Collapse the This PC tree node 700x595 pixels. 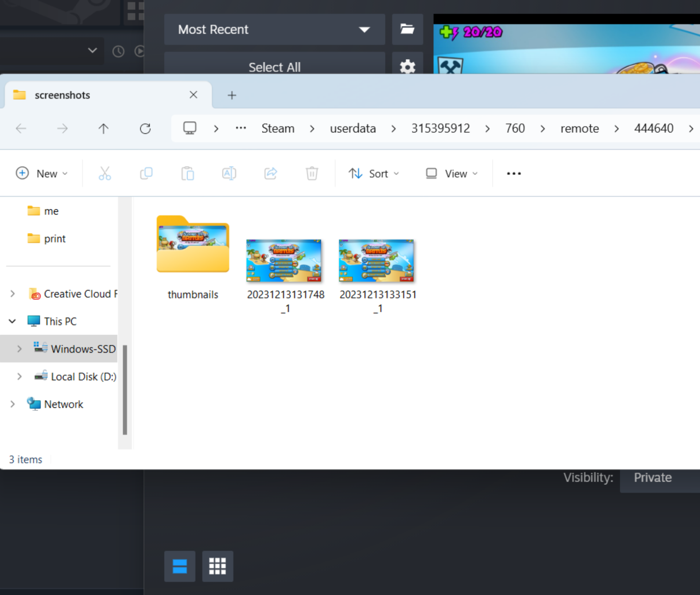tap(12, 321)
